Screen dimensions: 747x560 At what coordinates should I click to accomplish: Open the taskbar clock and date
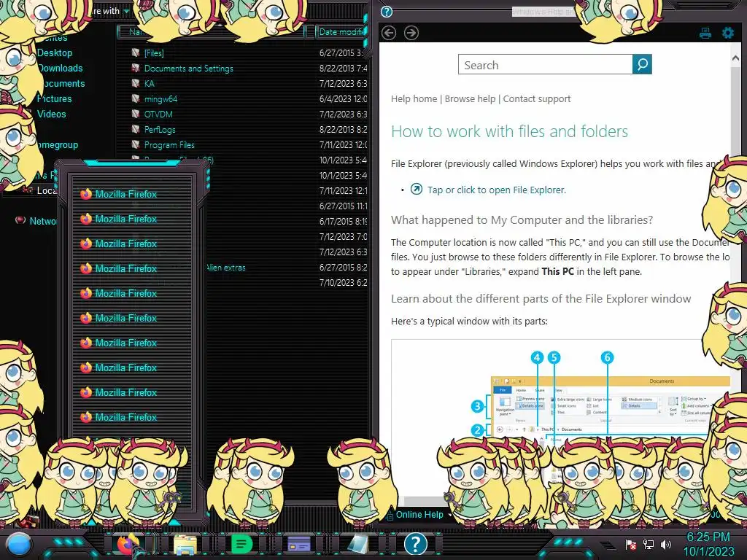708,544
